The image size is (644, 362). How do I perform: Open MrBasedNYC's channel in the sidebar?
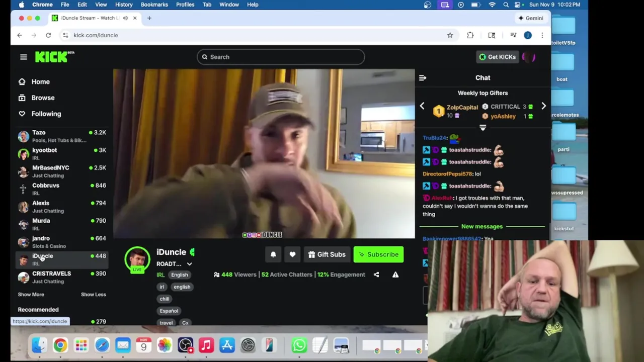click(62, 171)
